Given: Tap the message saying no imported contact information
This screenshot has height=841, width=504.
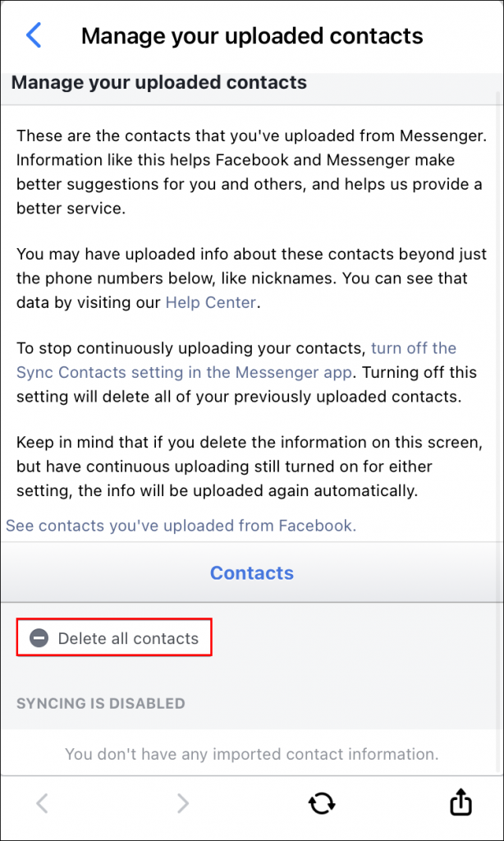Looking at the screenshot, I should 252,754.
